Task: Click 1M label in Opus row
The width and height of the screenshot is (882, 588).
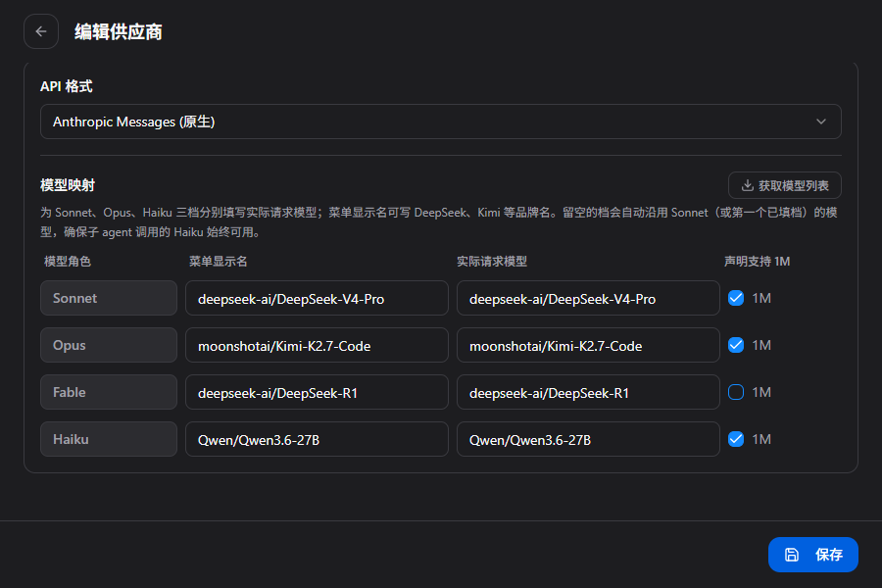Action: click(761, 345)
